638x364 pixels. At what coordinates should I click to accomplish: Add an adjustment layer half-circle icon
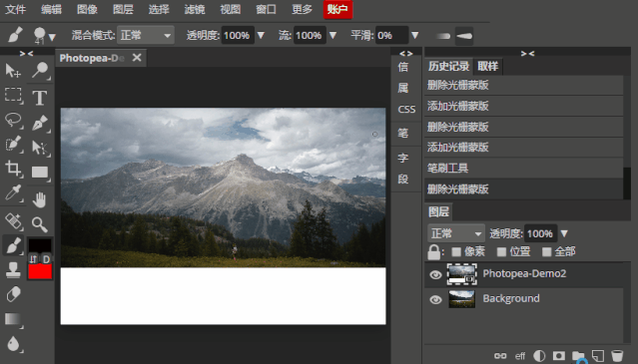coord(539,356)
